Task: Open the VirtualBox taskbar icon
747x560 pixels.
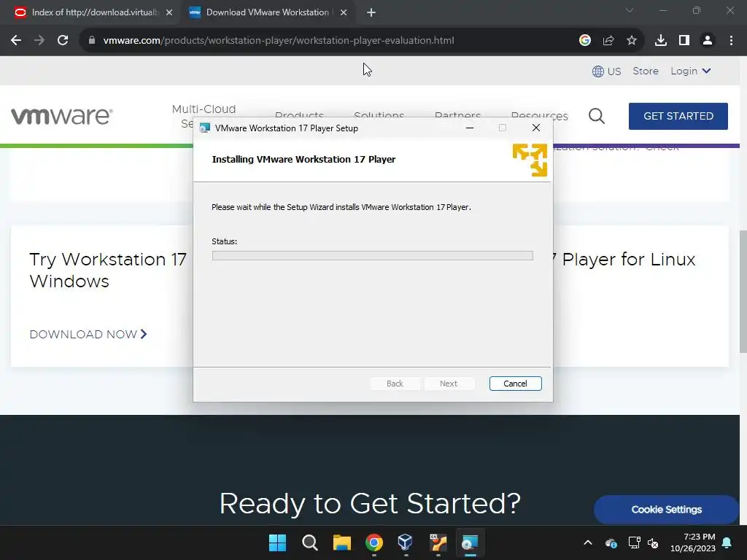Action: click(406, 542)
